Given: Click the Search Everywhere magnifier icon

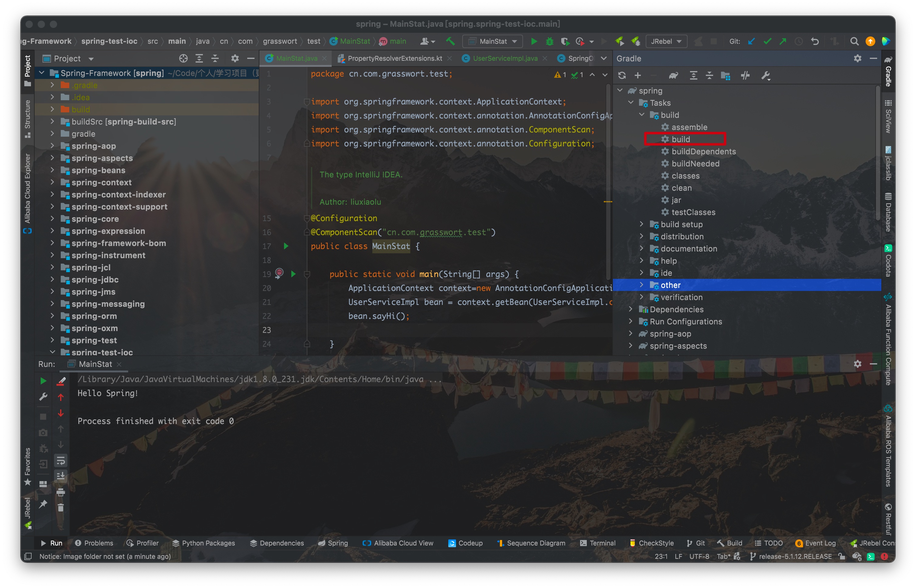Looking at the screenshot, I should click(x=854, y=41).
